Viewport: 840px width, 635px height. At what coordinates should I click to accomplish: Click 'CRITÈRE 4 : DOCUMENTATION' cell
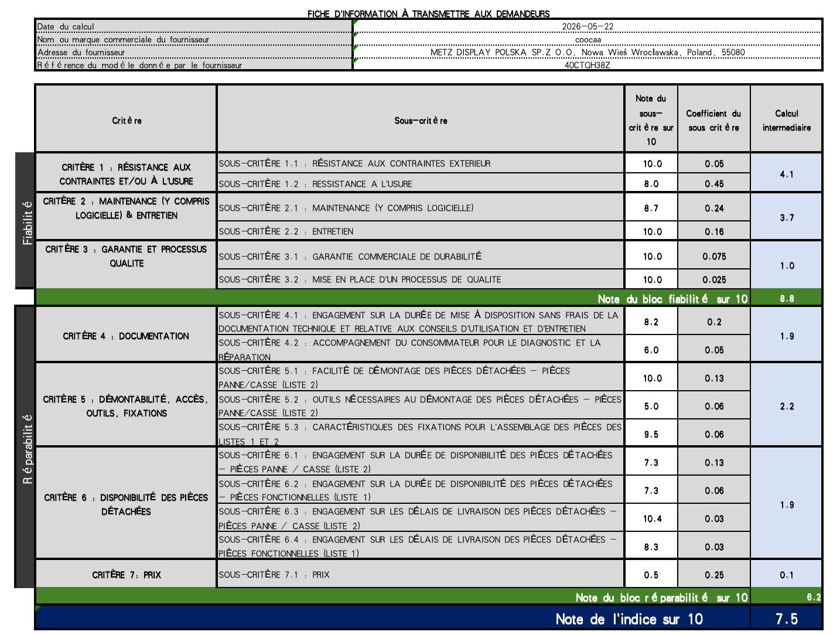126,335
